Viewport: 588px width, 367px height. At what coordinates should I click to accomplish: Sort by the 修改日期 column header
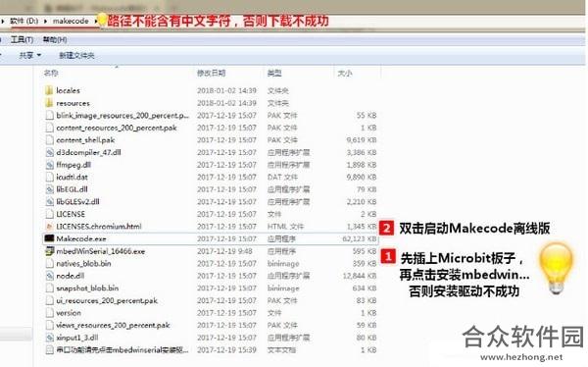point(211,73)
